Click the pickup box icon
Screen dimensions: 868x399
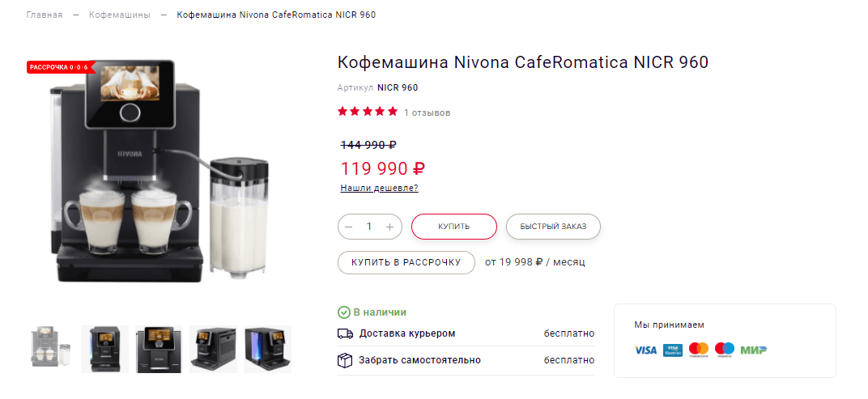pos(345,360)
